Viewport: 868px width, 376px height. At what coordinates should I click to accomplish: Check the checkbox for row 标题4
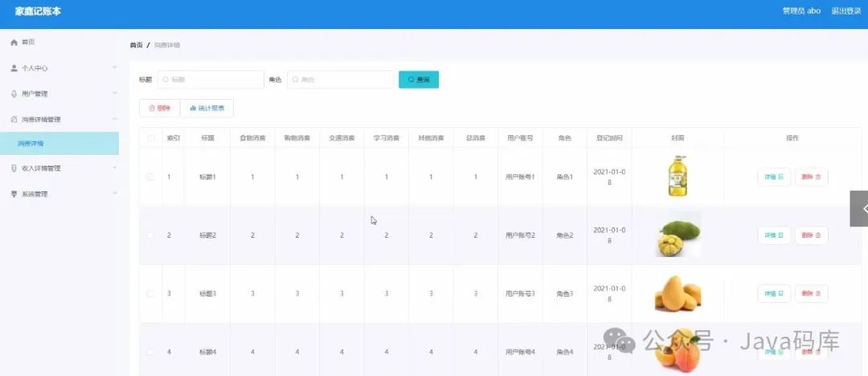(150, 352)
